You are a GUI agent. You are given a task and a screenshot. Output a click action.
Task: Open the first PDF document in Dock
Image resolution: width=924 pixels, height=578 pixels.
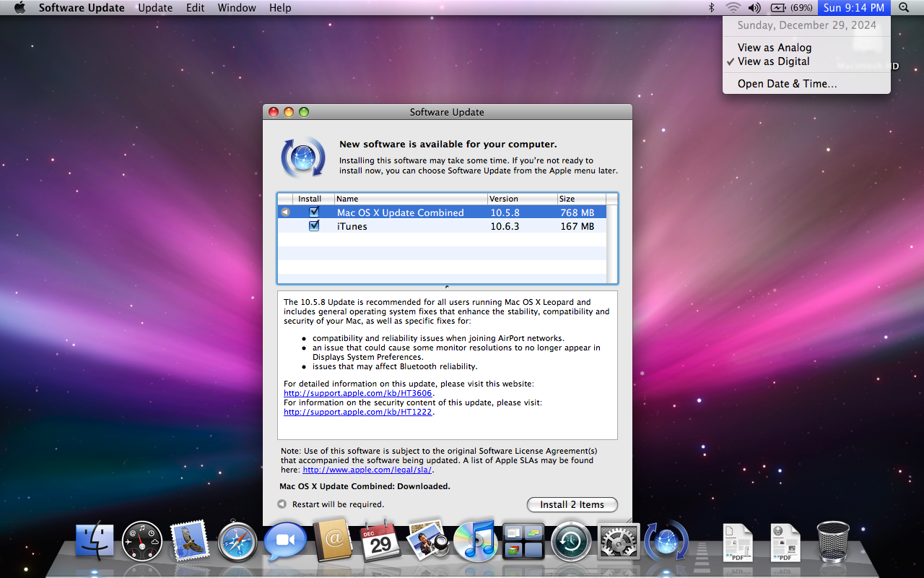tap(738, 543)
